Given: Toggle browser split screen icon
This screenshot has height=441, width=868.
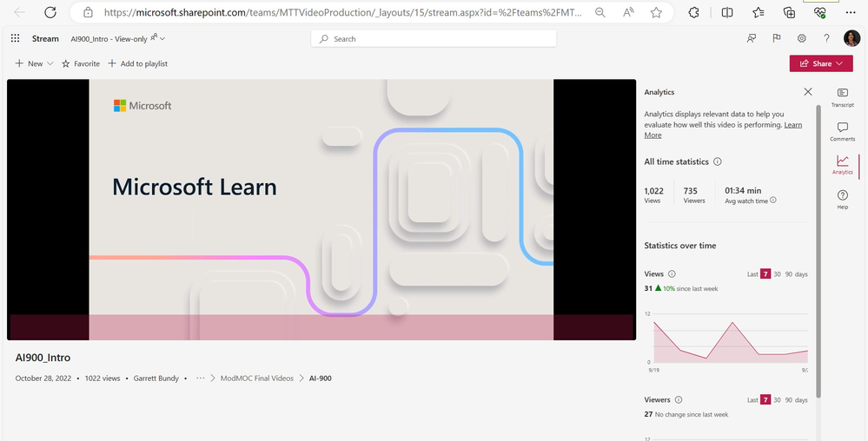Looking at the screenshot, I should (727, 12).
